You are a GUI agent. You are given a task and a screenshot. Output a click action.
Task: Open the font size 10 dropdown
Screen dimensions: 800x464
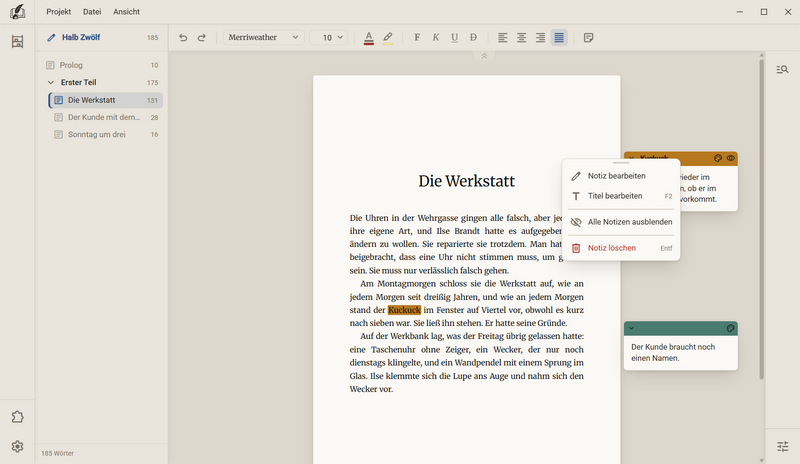point(329,38)
